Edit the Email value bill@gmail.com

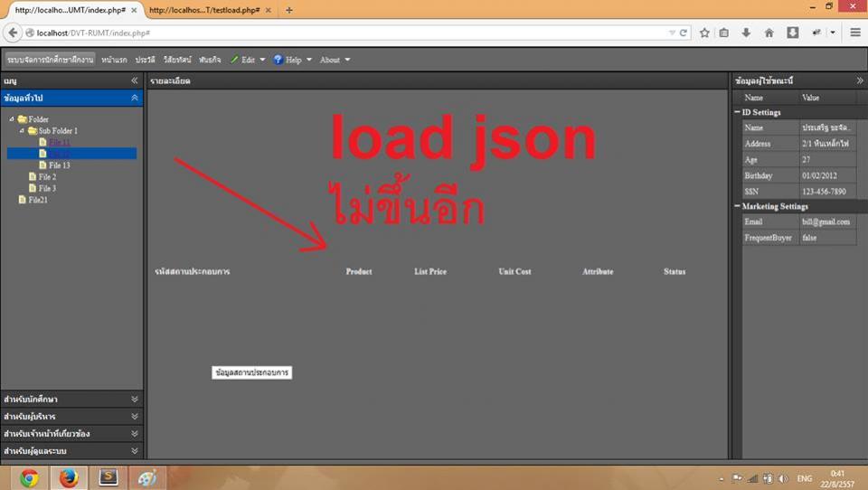(x=827, y=221)
